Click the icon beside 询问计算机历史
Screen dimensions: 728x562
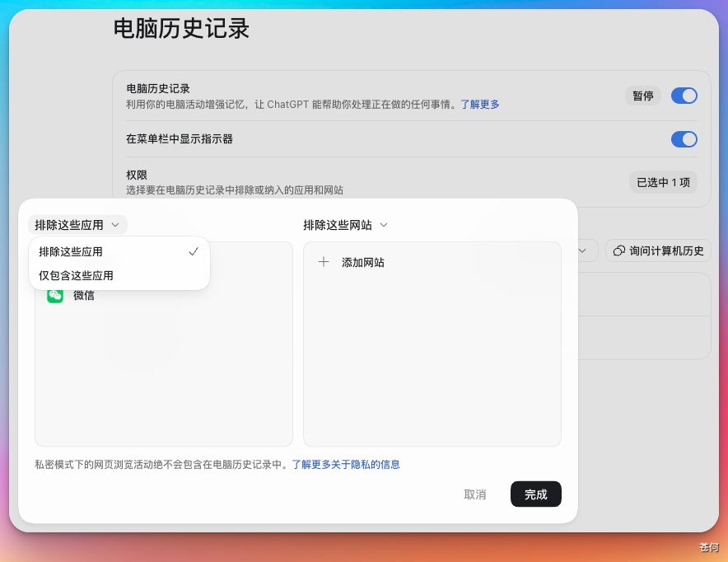pos(619,251)
